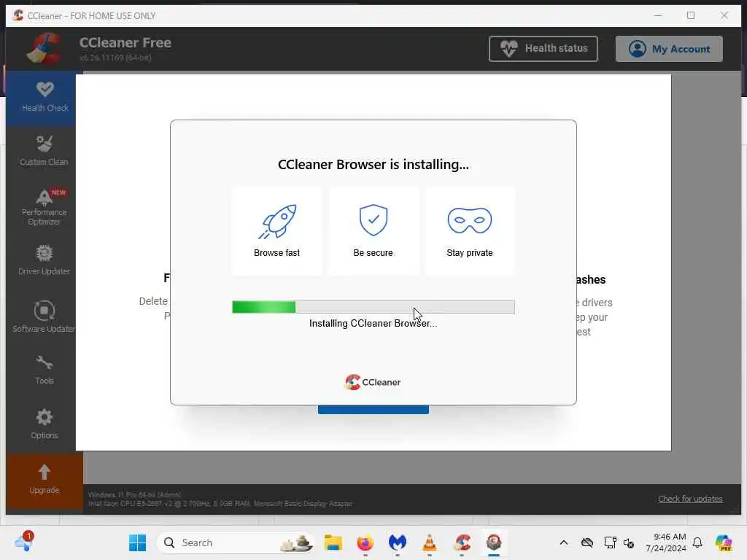Open My Account

[x=669, y=49]
